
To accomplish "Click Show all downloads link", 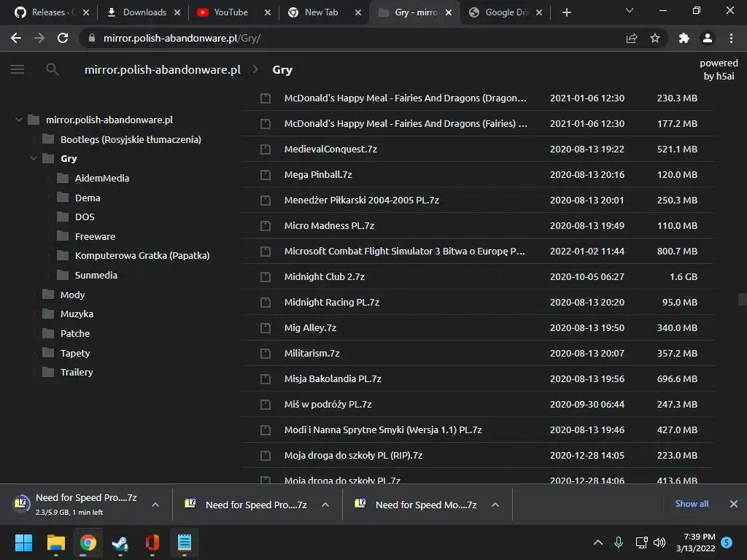I will 692,504.
